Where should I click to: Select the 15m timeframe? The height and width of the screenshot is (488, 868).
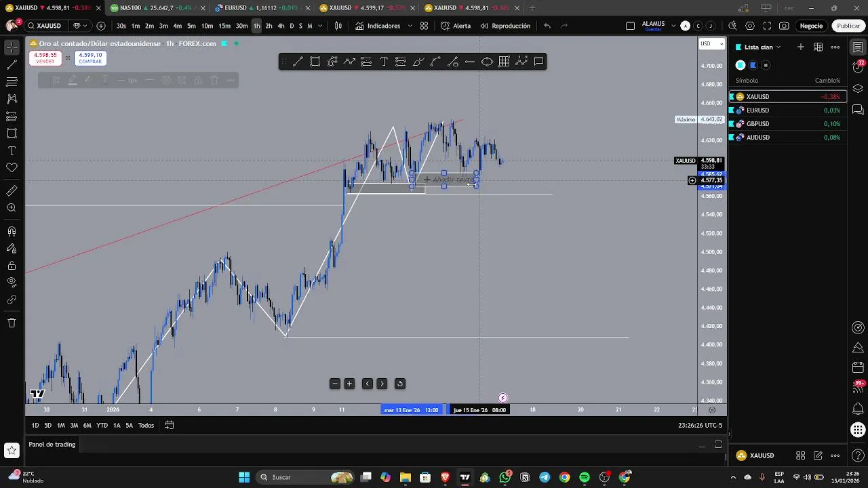point(224,26)
